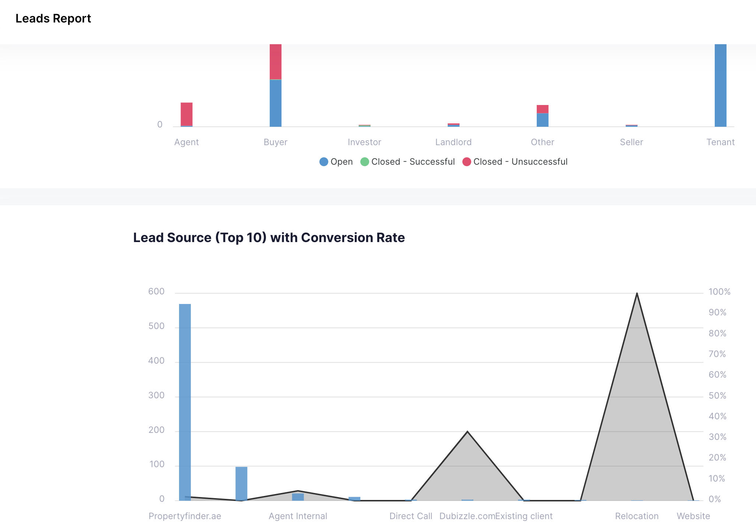Click the Dubizzle.com conversion rate peak
Screen dimensions: 756x532
point(467,431)
